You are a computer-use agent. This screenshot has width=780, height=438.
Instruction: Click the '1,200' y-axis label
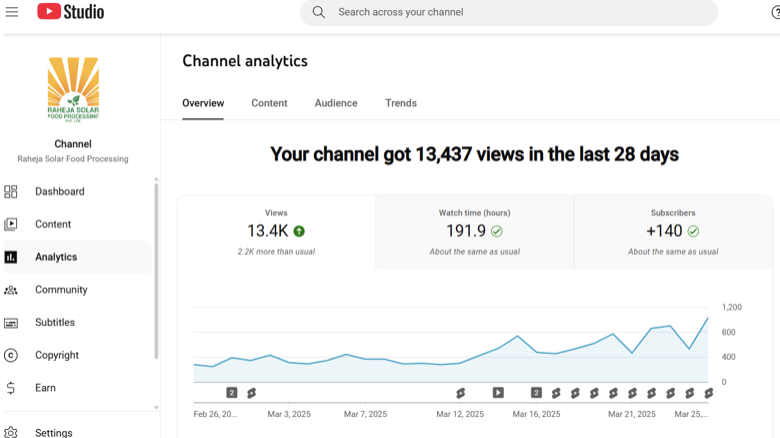coord(732,307)
